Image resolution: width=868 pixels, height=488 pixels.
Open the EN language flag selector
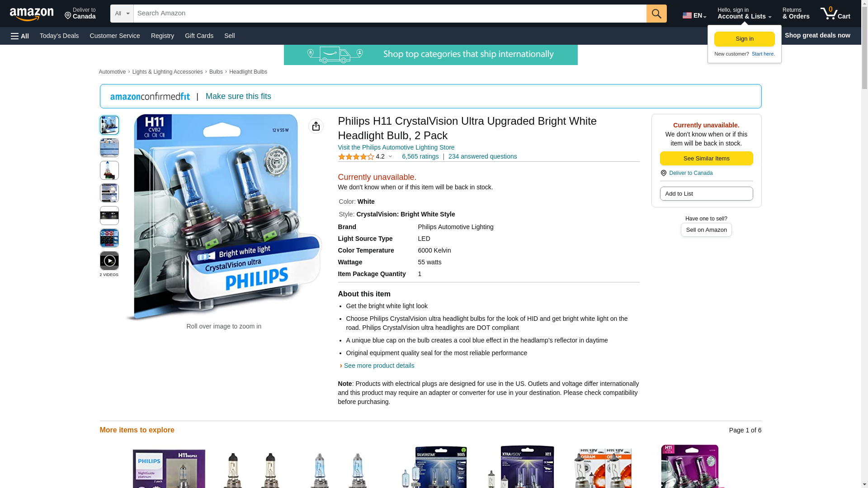(694, 15)
